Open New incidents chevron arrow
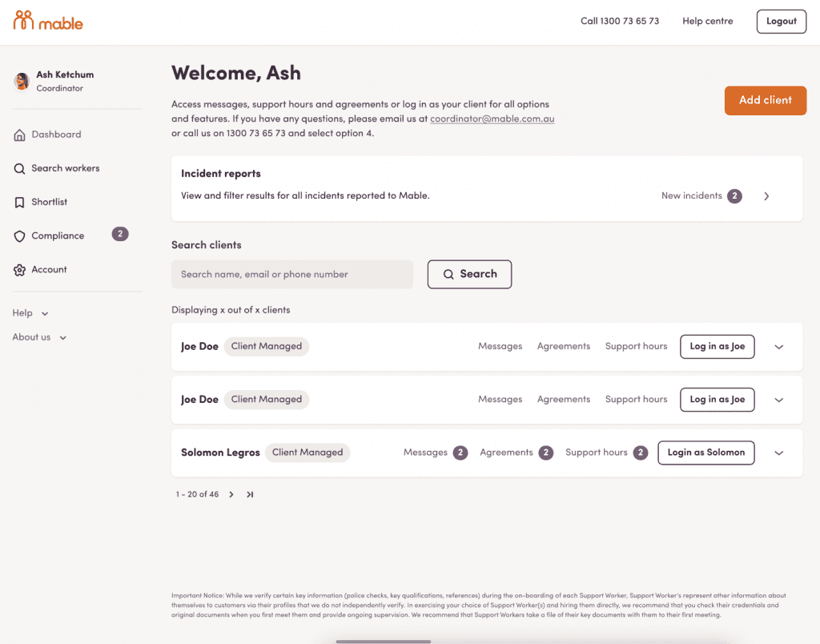820x644 pixels. click(x=766, y=196)
